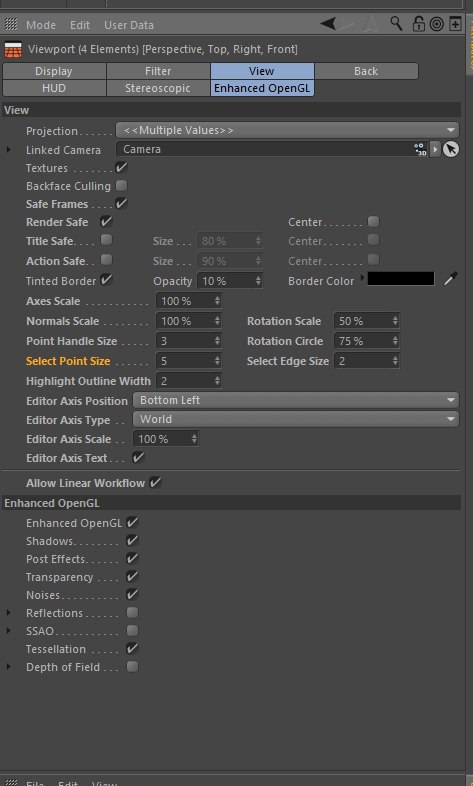Toggle Editor Axis Text checkbox

pos(138,457)
